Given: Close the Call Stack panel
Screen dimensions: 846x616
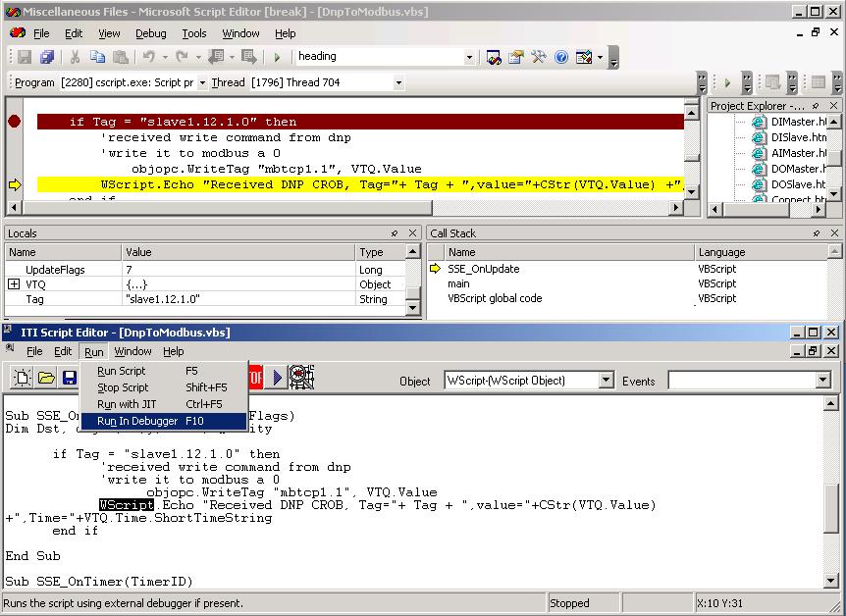Looking at the screenshot, I should click(834, 233).
